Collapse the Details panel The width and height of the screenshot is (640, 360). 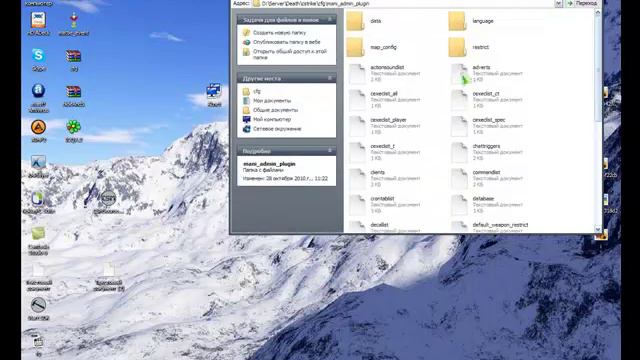pyautogui.click(x=330, y=151)
